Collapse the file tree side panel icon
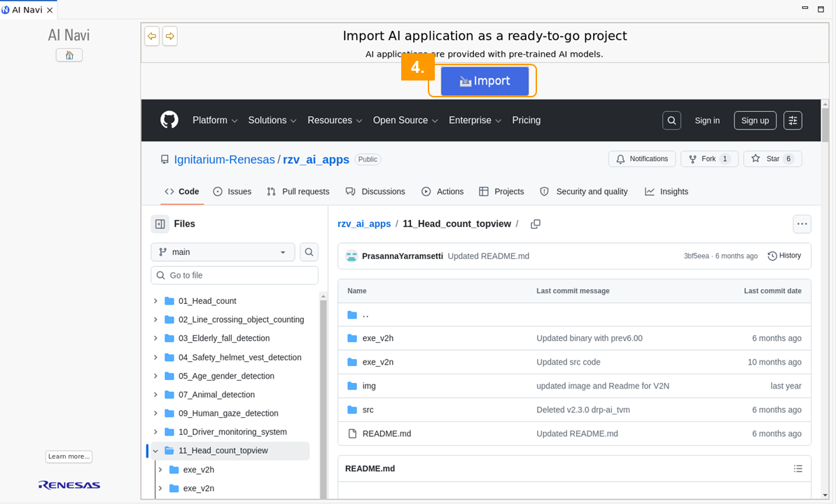Viewport: 836px width, 504px height. point(160,224)
